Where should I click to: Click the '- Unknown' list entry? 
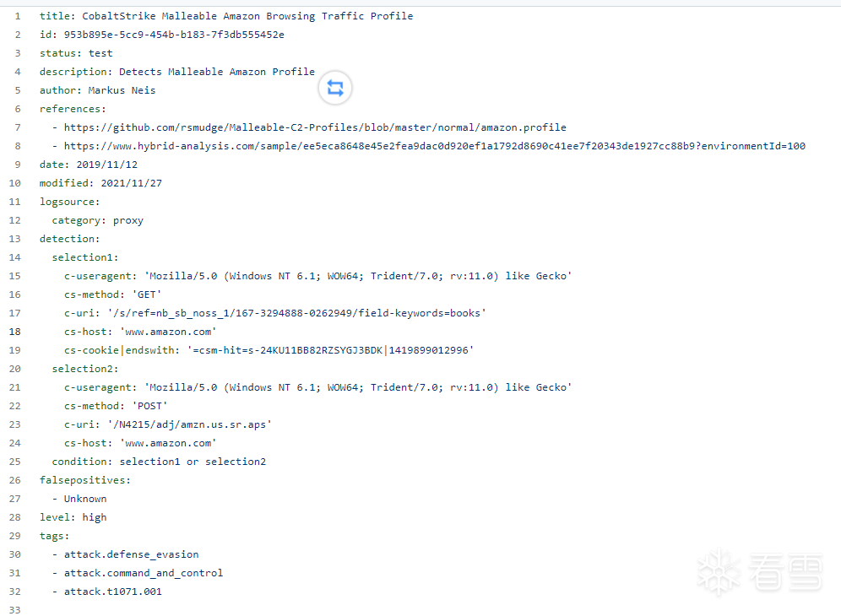pyautogui.click(x=79, y=499)
